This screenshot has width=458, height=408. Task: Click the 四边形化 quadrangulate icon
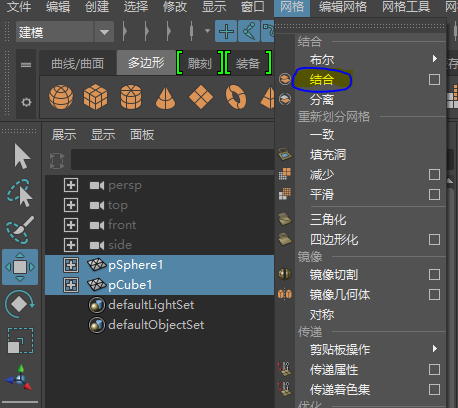(285, 239)
